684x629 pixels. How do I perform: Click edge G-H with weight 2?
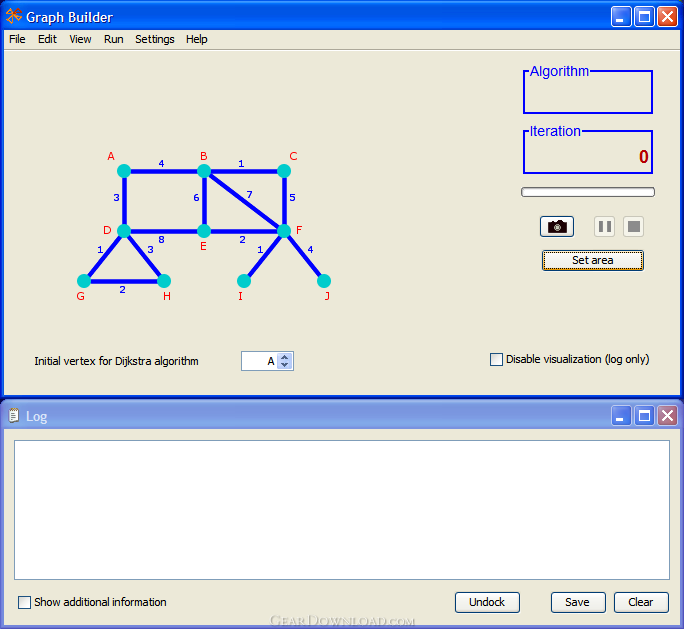click(124, 281)
